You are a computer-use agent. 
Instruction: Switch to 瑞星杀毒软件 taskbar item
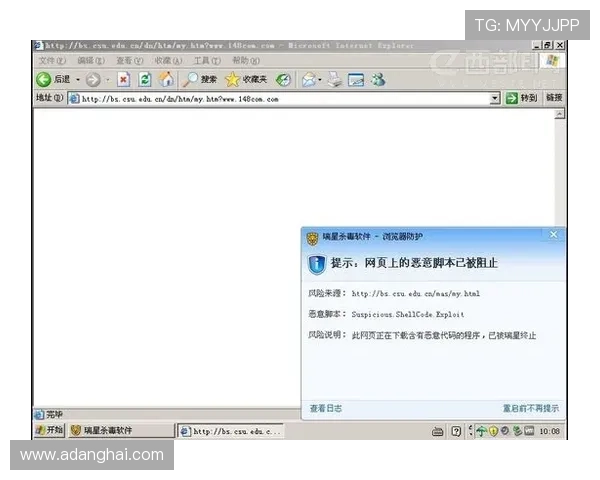[121, 431]
